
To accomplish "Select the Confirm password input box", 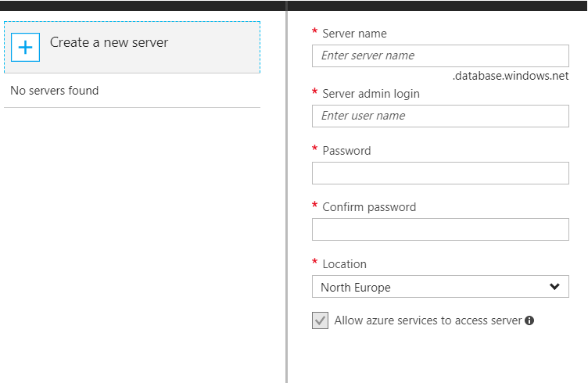I will click(x=440, y=229).
